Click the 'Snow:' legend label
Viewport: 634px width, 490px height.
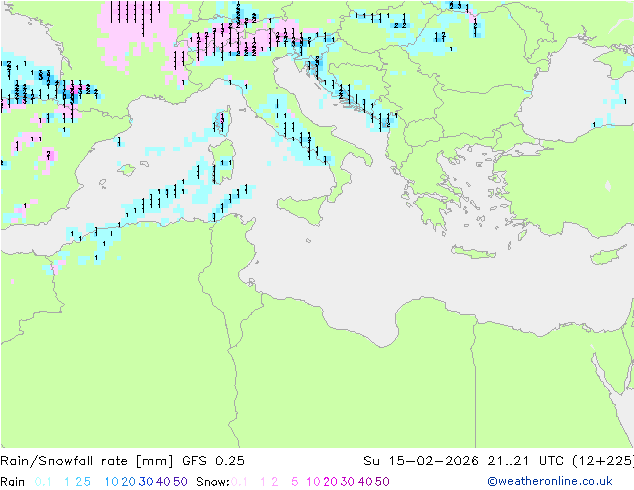point(213,482)
